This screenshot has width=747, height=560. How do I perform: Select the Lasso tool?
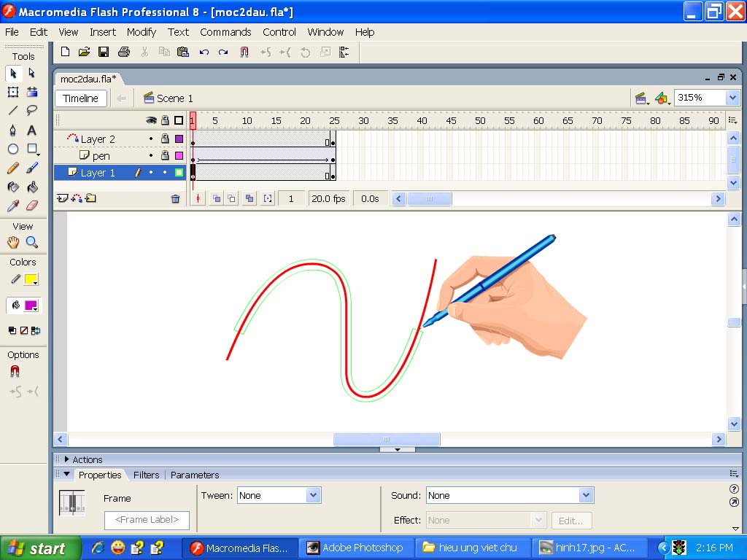tap(32, 111)
